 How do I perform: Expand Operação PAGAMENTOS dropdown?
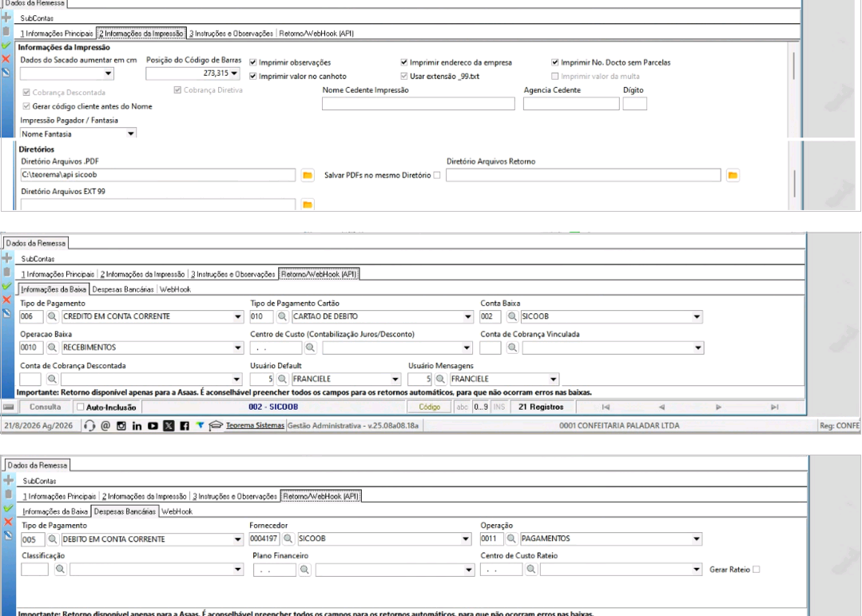pyautogui.click(x=697, y=539)
